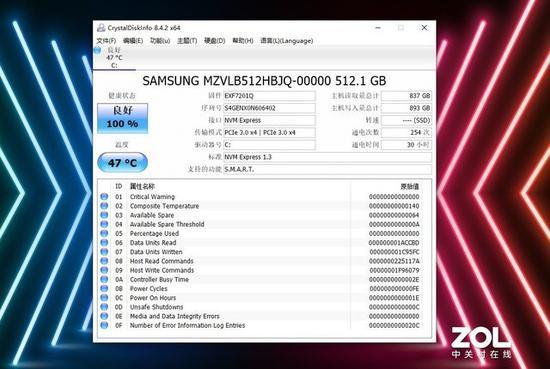Click the CrystalDiskInfo app icon in title bar

[x=101, y=28]
